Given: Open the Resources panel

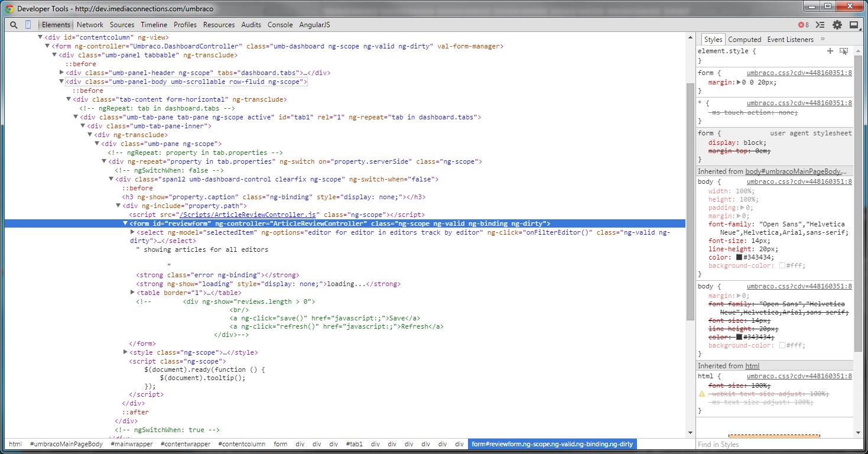Looking at the screenshot, I should (219, 25).
